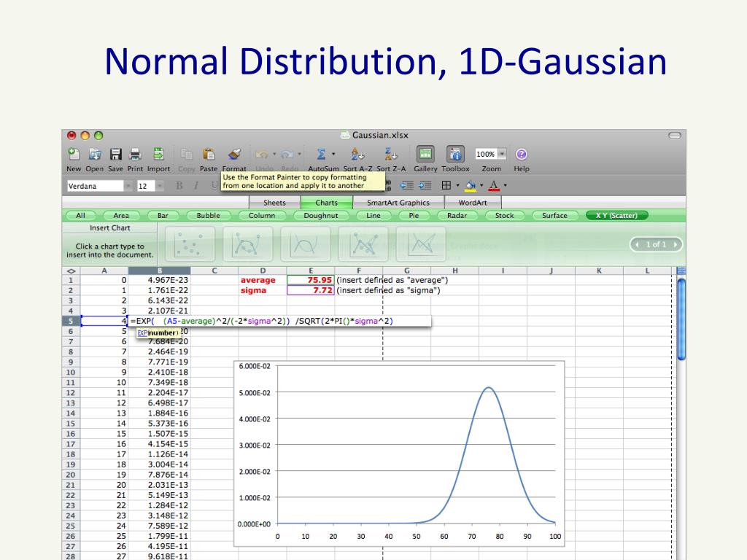The image size is (747, 560).
Task: Open the font size 12 dropdown
Action: pos(160,186)
